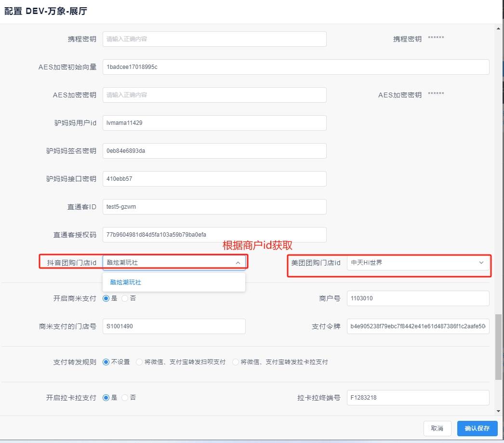Choose 酷炫潮玩社 from the dropdown list
Image resolution: width=504 pixels, height=443 pixels.
pos(174,282)
